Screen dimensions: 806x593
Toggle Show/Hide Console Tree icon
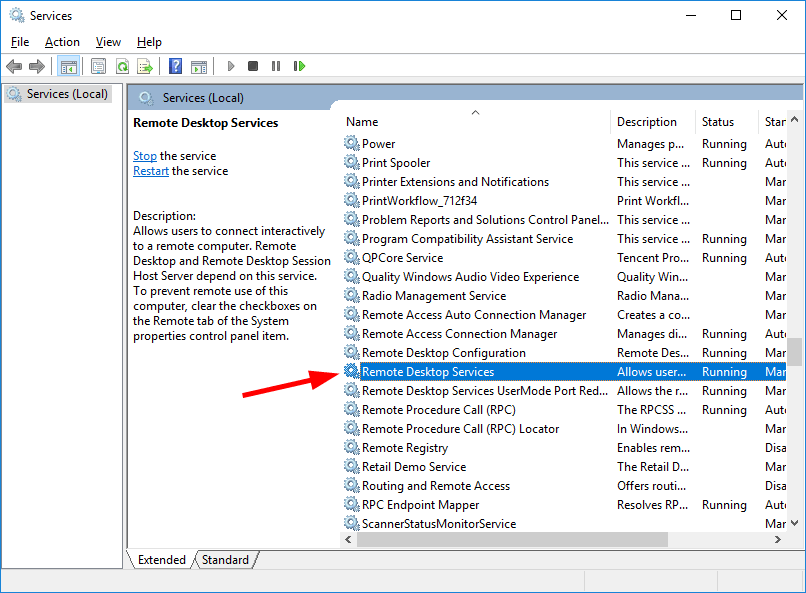pos(68,66)
